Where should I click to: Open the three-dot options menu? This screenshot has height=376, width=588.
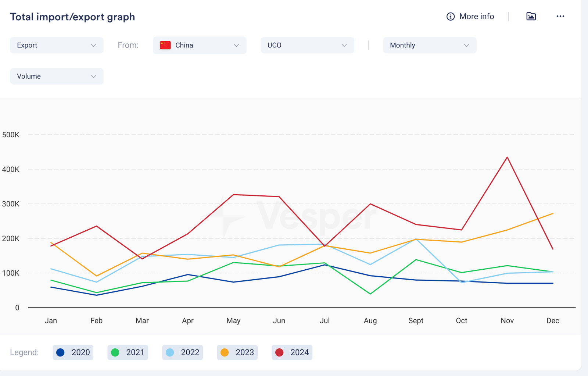[x=560, y=16]
